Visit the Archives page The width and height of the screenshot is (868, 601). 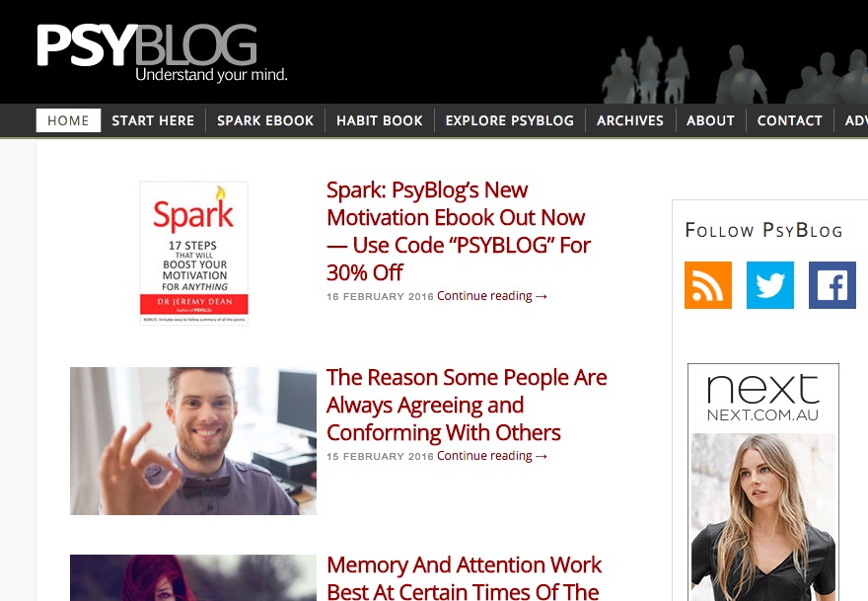coord(630,120)
